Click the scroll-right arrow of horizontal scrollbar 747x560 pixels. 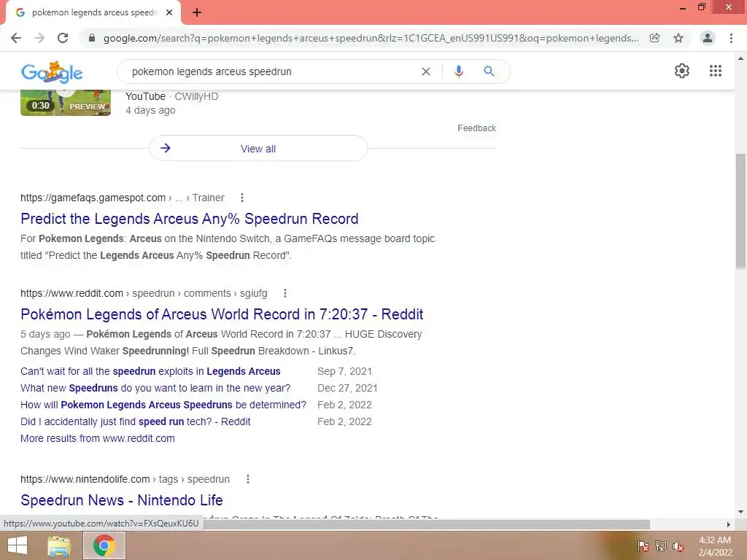(x=729, y=524)
